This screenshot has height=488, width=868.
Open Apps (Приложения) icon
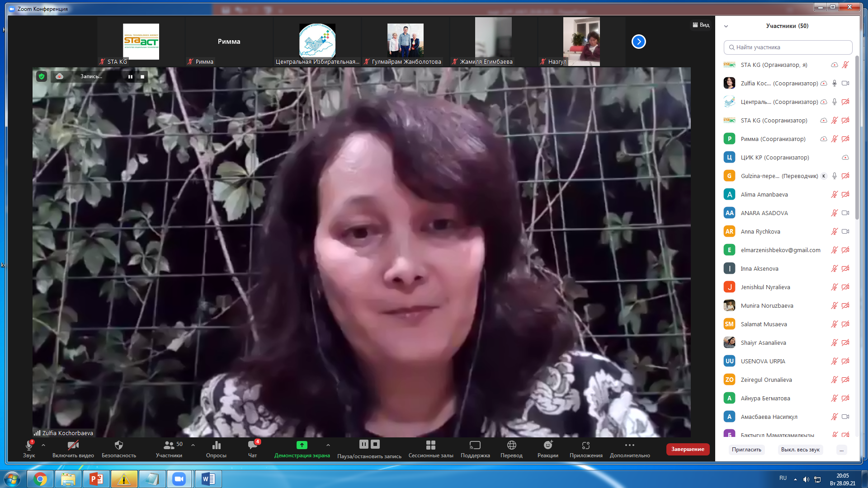click(585, 446)
